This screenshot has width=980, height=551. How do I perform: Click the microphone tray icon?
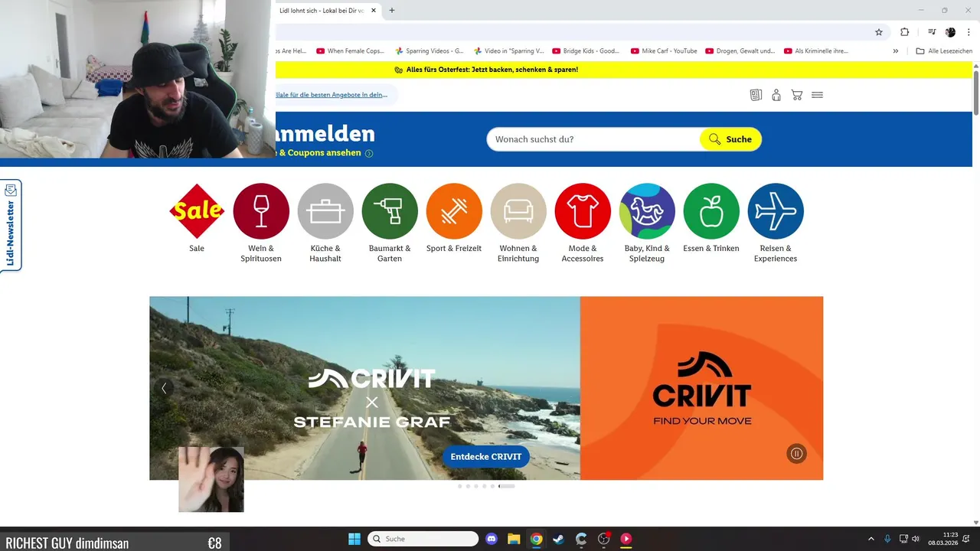point(887,539)
